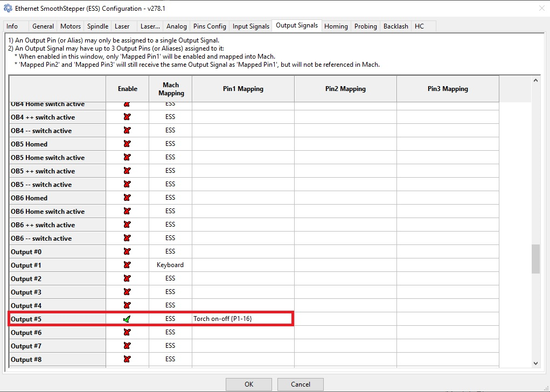Open the Torch on-off {P1-16} Pin1 mapping
550x392 pixels.
pos(242,319)
